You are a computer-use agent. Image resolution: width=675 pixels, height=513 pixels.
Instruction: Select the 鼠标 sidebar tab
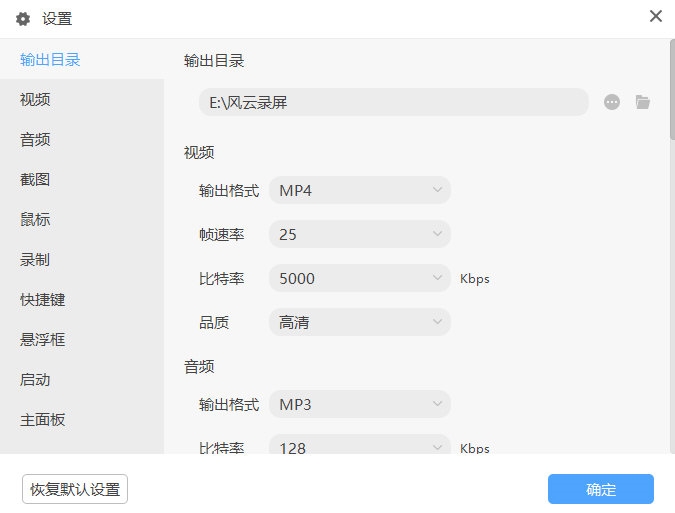pos(35,219)
